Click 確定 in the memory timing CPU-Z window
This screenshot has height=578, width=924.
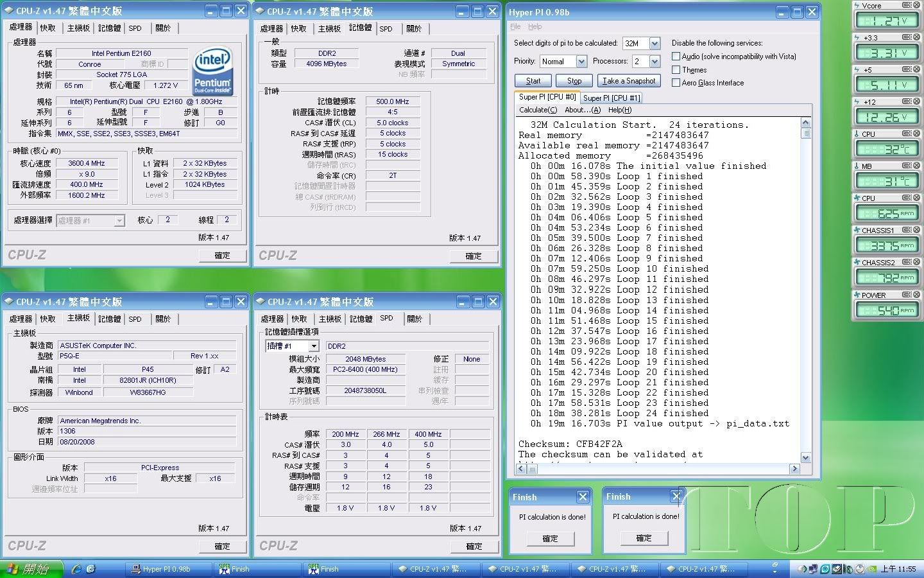[x=474, y=256]
